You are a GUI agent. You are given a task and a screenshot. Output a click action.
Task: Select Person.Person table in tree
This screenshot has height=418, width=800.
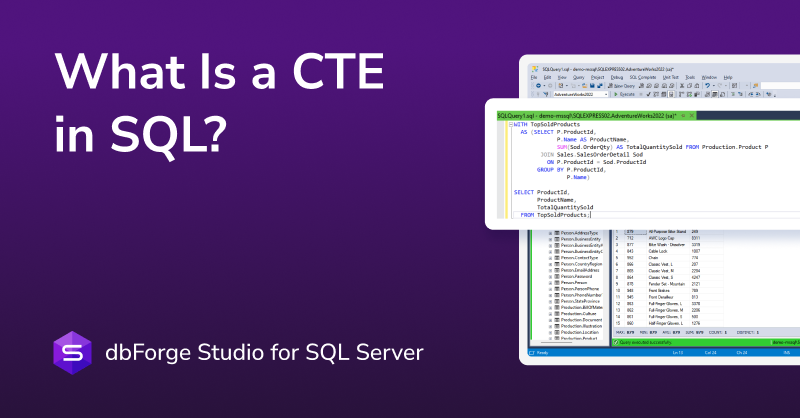(x=574, y=283)
